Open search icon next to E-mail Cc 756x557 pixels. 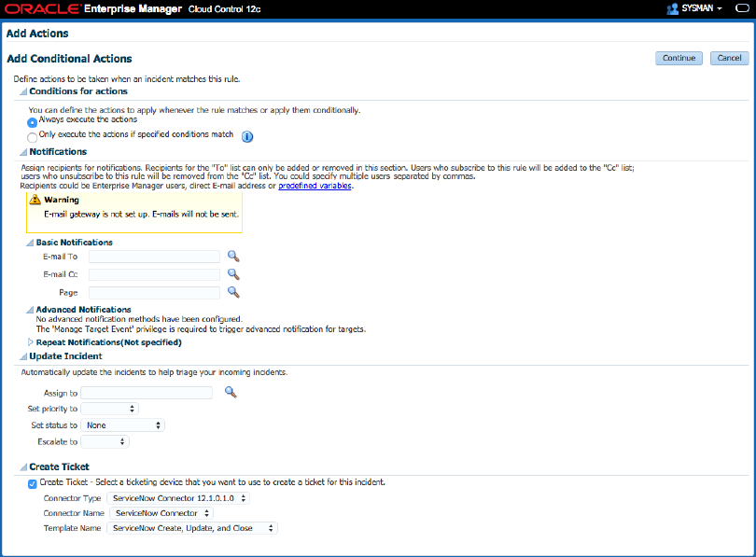(233, 274)
